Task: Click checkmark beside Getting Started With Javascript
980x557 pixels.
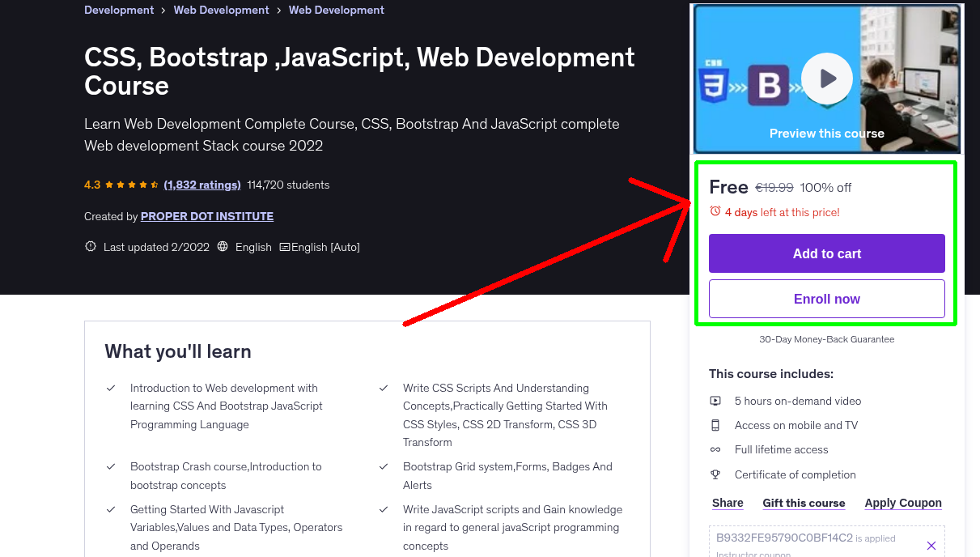Action: [x=111, y=510]
